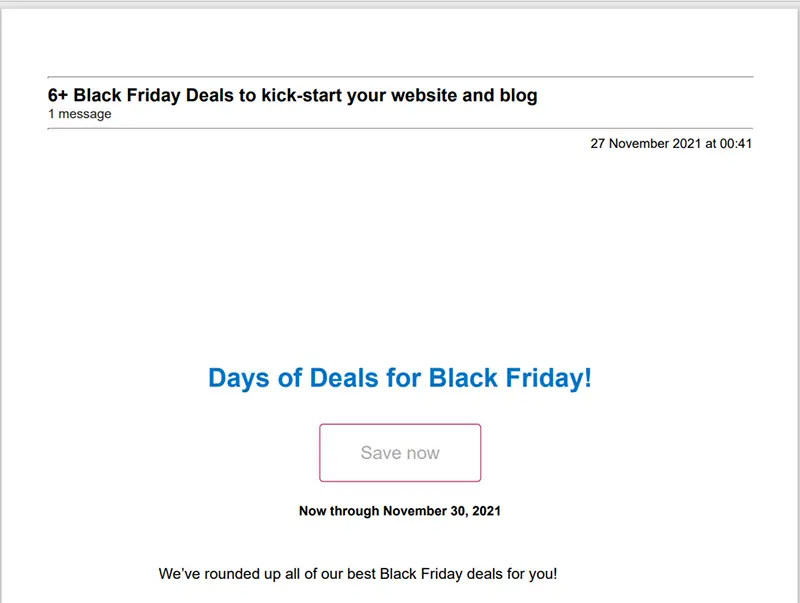This screenshot has height=603, width=800.
Task: Click the "27 November 2021" date
Action: tap(646, 144)
